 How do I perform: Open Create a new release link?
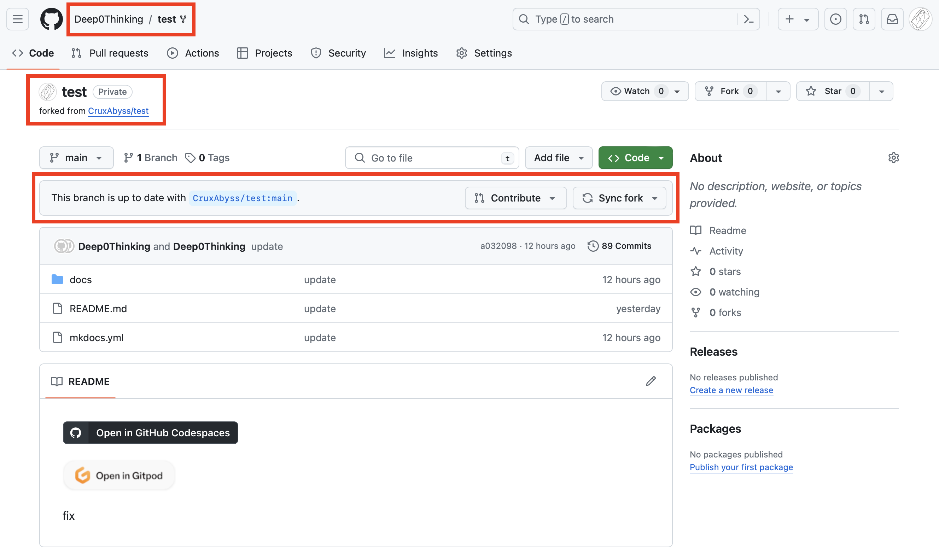731,390
